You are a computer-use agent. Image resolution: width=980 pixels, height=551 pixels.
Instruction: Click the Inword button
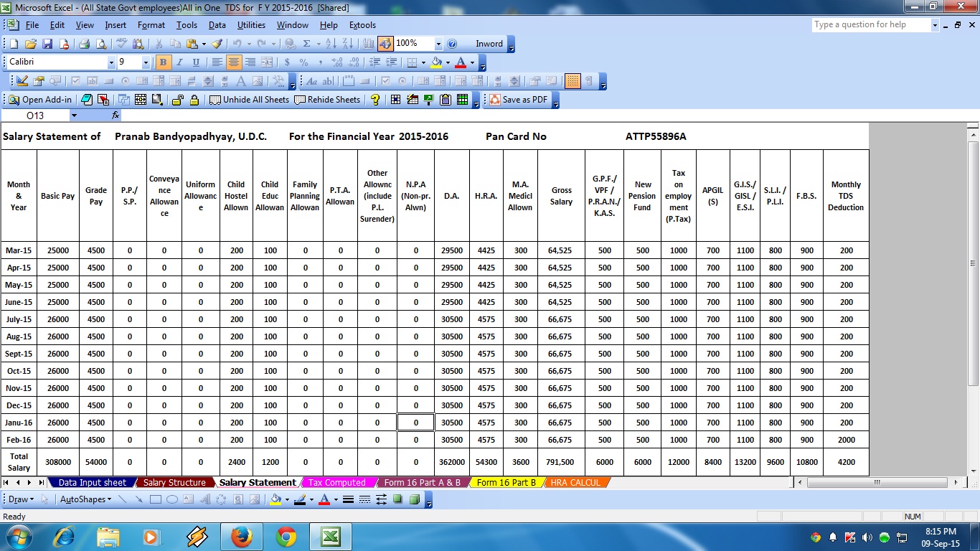[489, 44]
